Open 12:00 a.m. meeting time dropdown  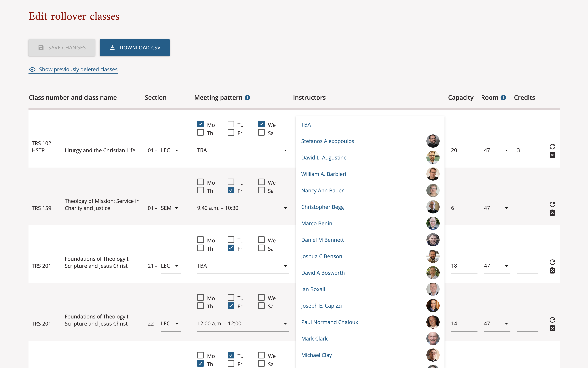coord(243,324)
